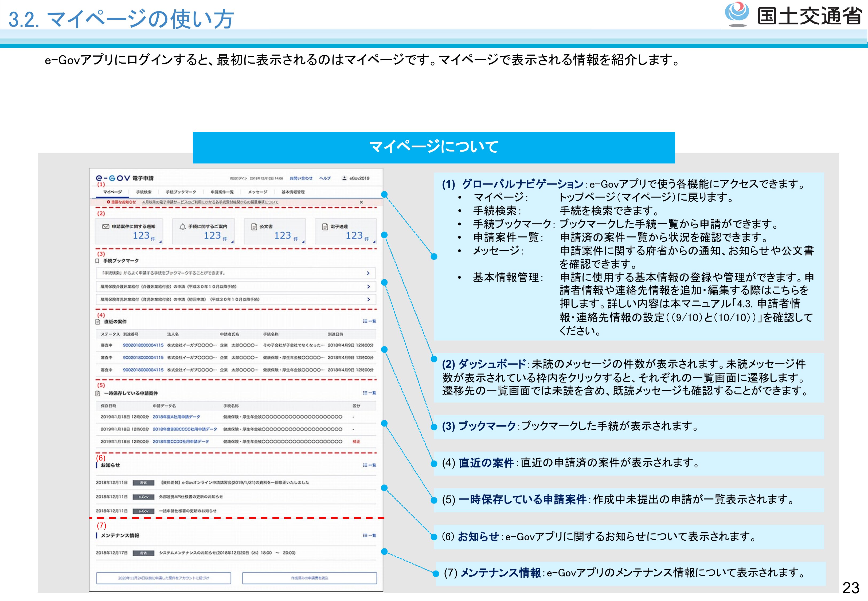The height and width of the screenshot is (601, 868).
Task: Click the user icon beside eGov2019
Action: [x=344, y=178]
